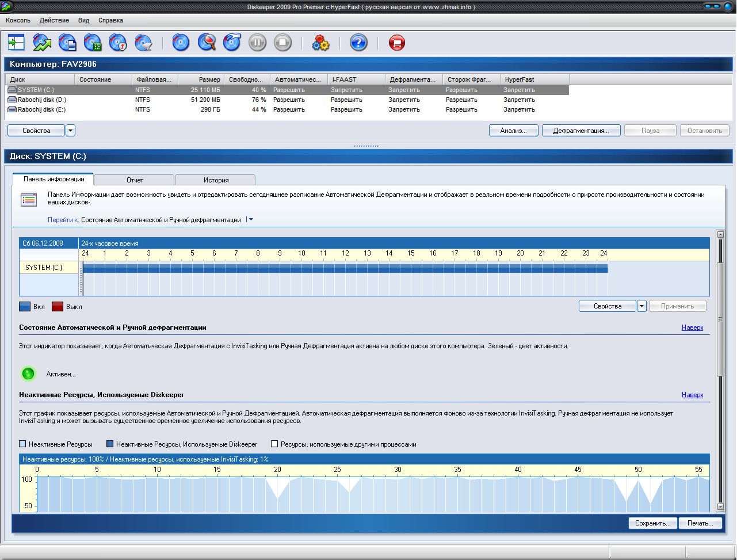
Task: Click the Defragment disk icon in toolbar
Action: (232, 43)
